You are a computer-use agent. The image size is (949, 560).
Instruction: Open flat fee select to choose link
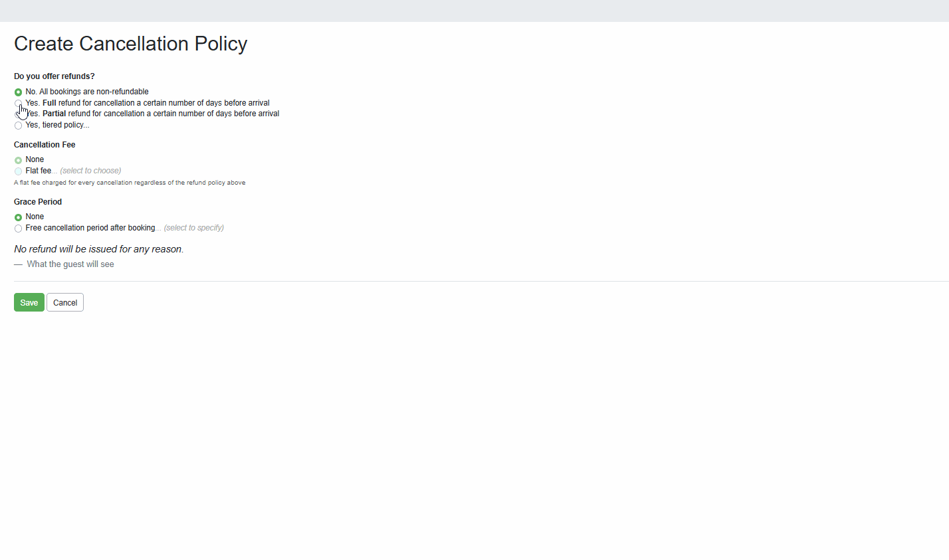click(90, 171)
